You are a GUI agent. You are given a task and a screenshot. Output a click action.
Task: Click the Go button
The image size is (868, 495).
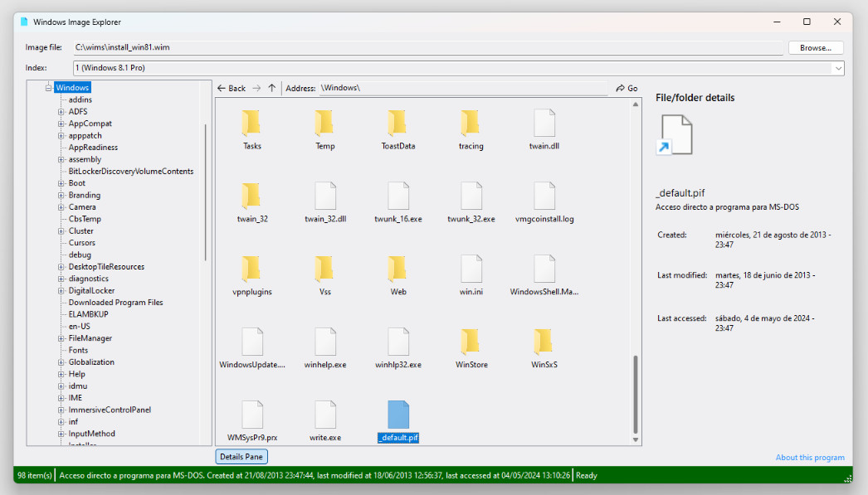pyautogui.click(x=627, y=88)
